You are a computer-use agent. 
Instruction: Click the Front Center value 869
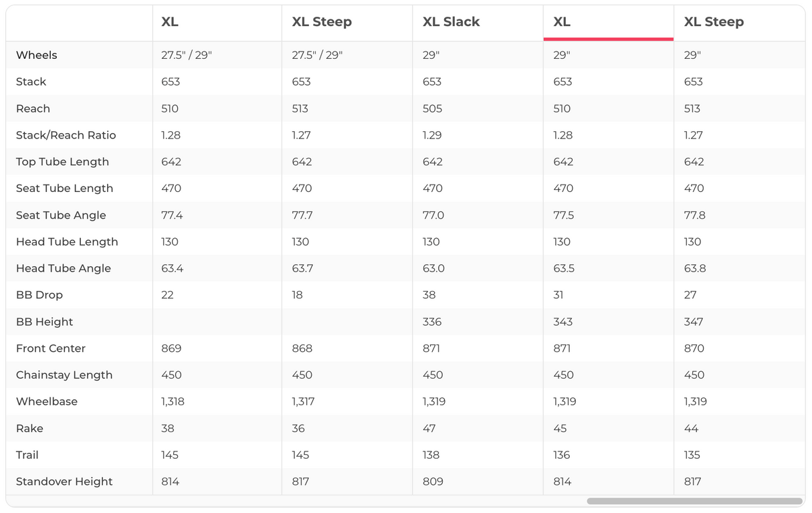point(171,348)
